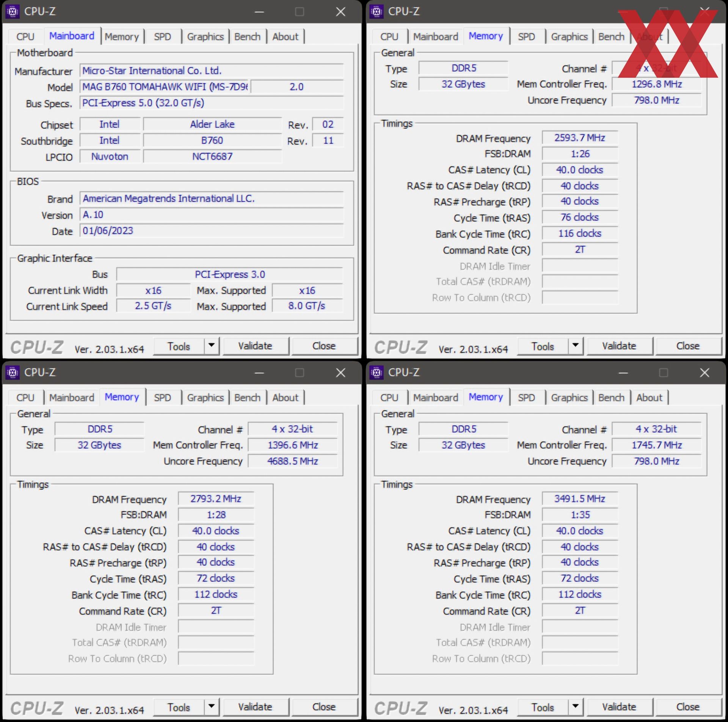Click the FSB:DRAM '1:26' value

[580, 154]
